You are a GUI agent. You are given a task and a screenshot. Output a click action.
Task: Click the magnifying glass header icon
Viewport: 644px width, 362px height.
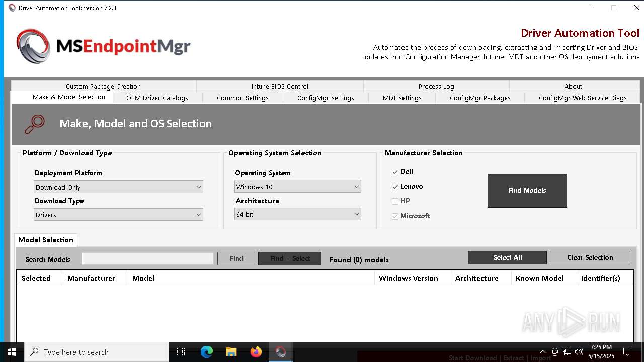click(35, 124)
